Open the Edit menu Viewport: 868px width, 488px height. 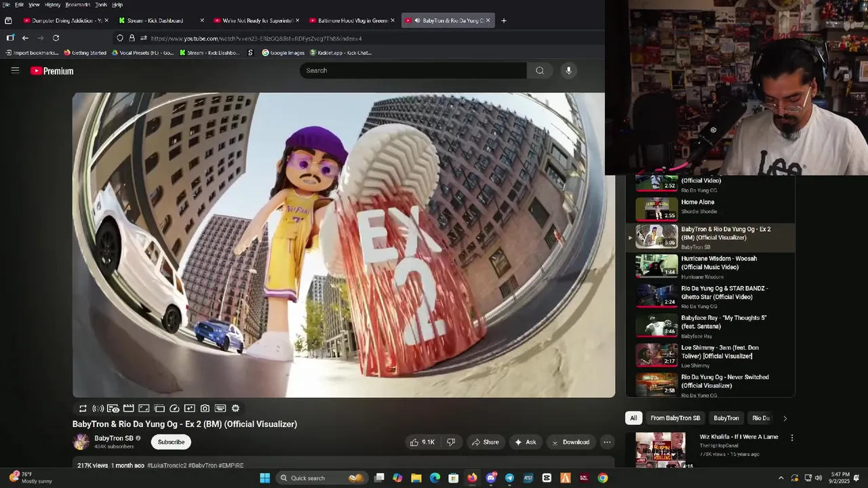tap(19, 5)
